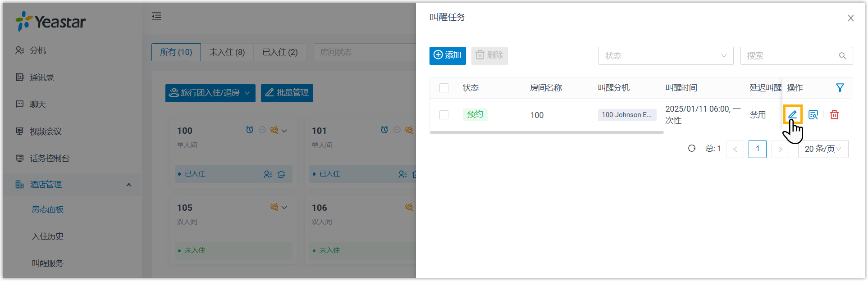Click the alarm clock icon on room 100
Viewport: 868px width, 281px height.
pos(250,130)
